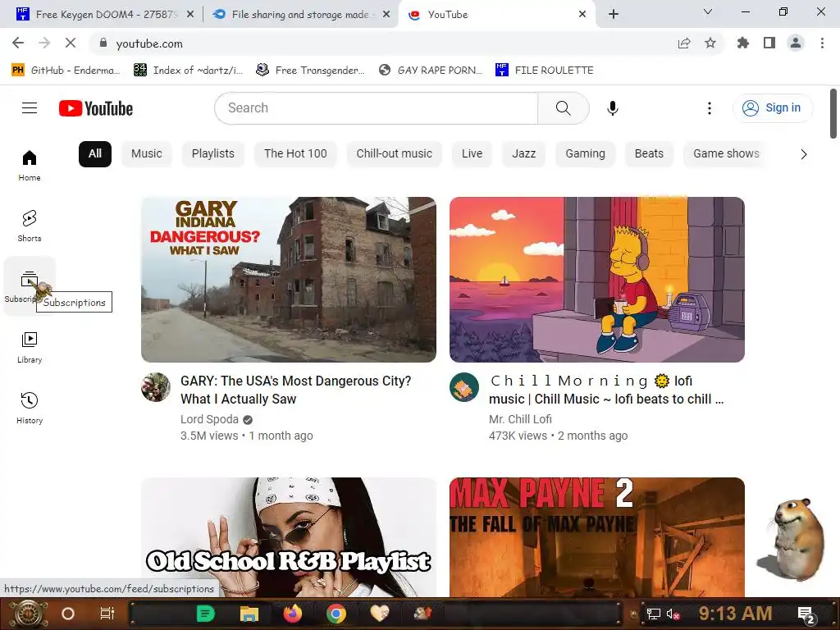This screenshot has height=630, width=840.
Task: Select the Live filter chip
Action: 472,153
